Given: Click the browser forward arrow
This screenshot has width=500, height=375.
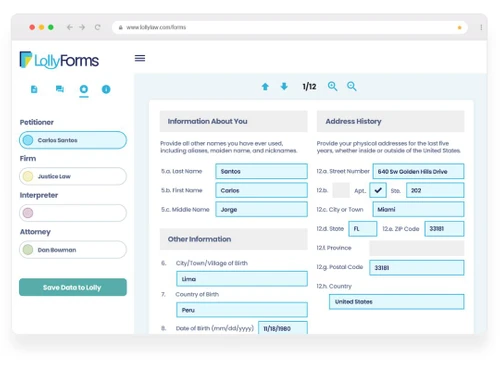Looking at the screenshot, I should (82, 27).
